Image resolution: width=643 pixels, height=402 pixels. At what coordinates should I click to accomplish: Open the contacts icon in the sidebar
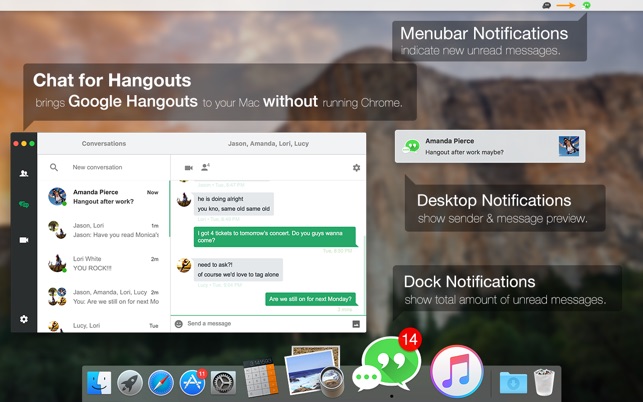tap(24, 173)
